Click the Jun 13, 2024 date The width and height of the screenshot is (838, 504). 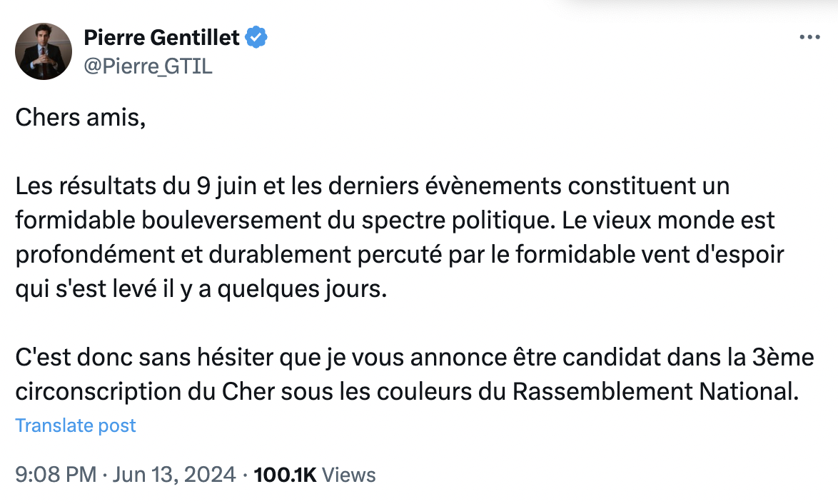(174, 475)
